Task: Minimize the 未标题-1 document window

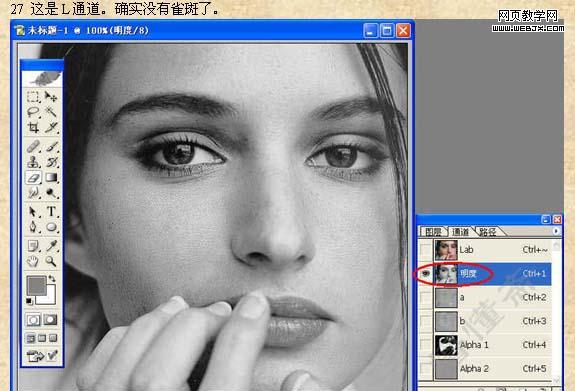Action: click(370, 31)
